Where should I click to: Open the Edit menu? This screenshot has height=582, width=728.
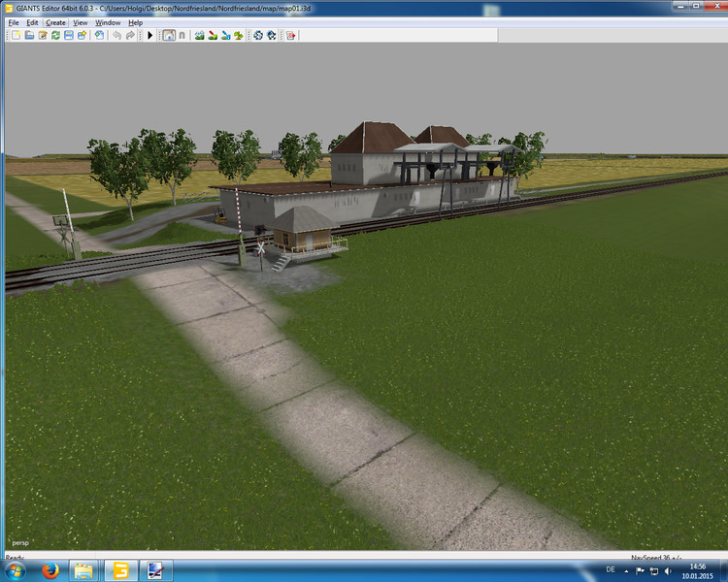tap(33, 22)
